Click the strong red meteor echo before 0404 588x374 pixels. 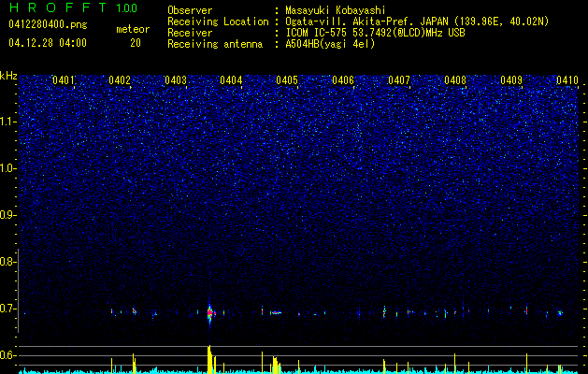point(210,312)
